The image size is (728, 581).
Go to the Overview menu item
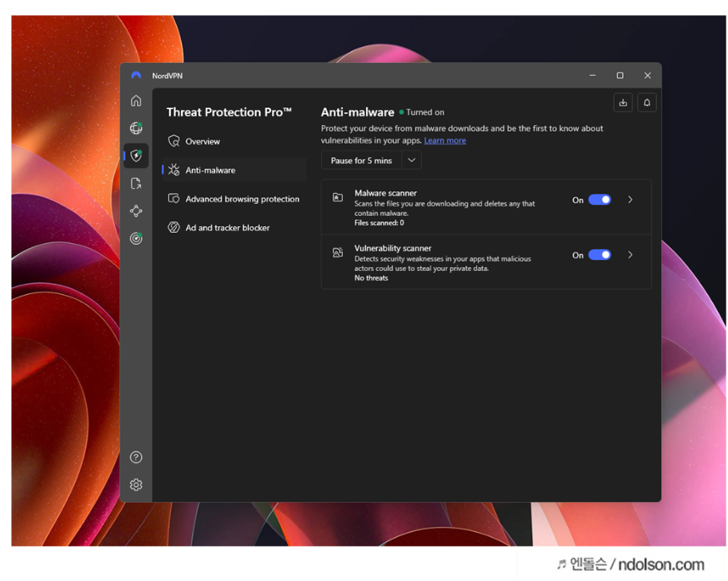(234, 141)
